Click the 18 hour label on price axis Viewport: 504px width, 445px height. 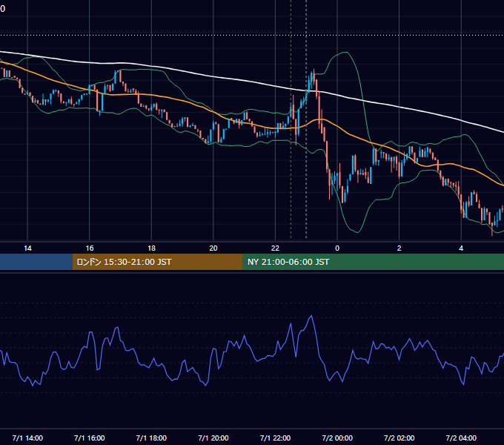click(151, 248)
